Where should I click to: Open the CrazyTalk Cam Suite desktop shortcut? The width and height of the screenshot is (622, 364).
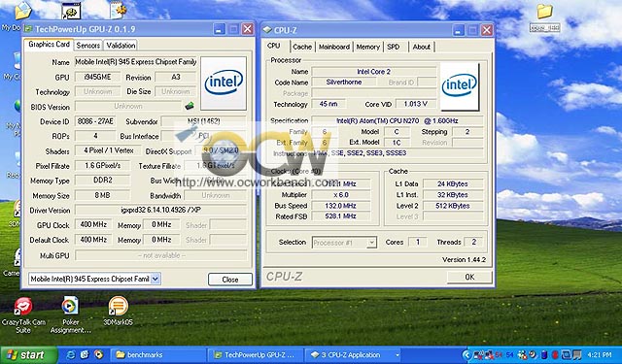click(x=23, y=315)
